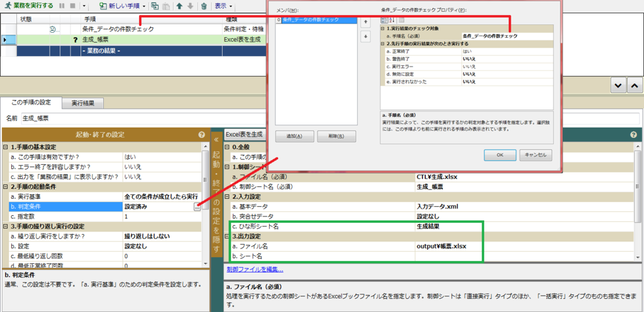Click the Excel表を生成 button
644x312 pixels.
coord(244,134)
